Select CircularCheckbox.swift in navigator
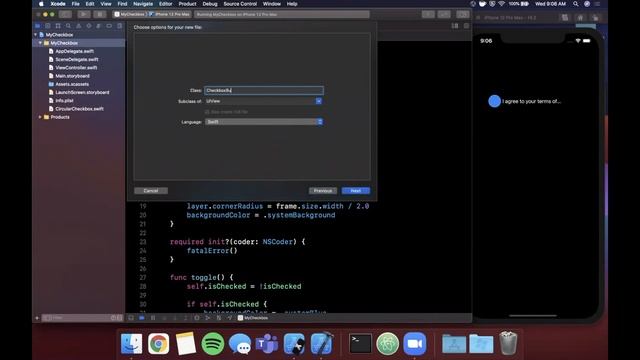 tap(79, 109)
